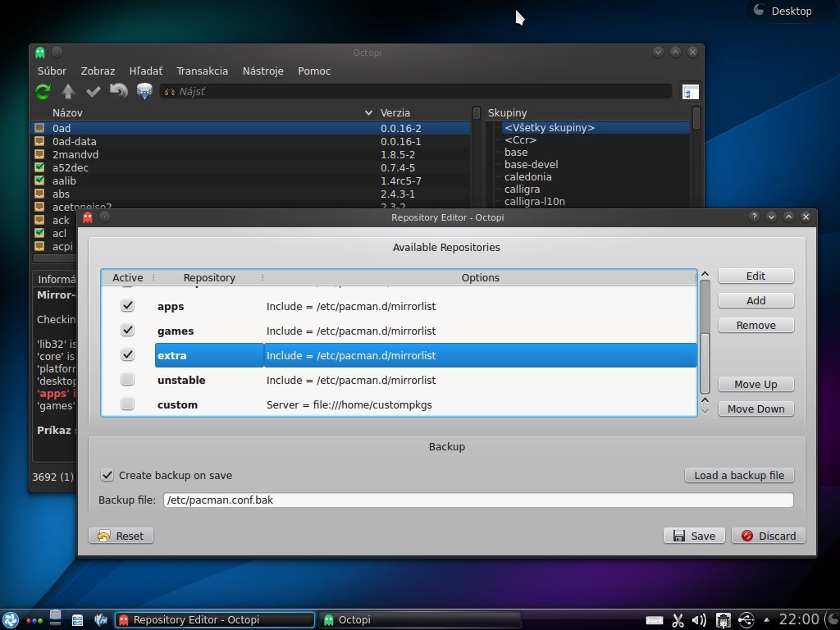Click green ghost icon in Octopi title bar

[x=40, y=52]
